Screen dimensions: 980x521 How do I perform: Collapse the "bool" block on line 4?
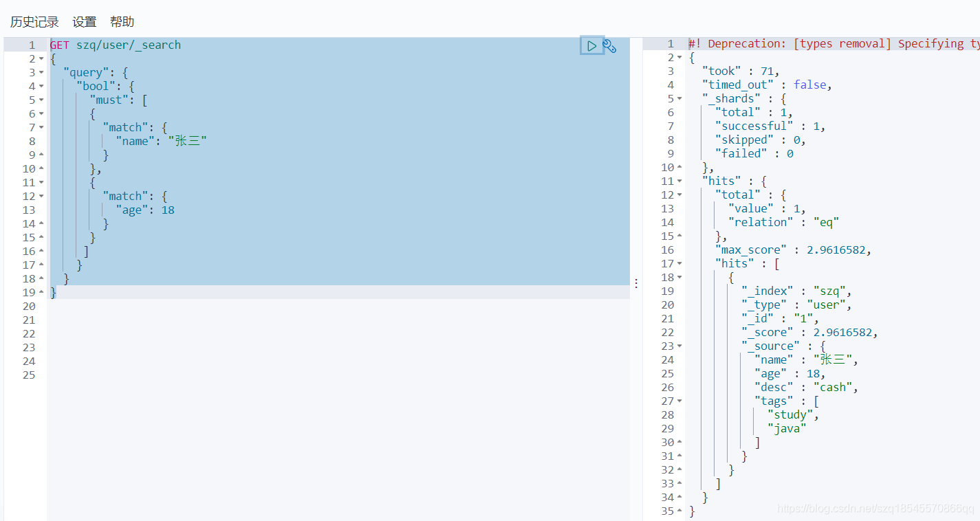pos(41,87)
